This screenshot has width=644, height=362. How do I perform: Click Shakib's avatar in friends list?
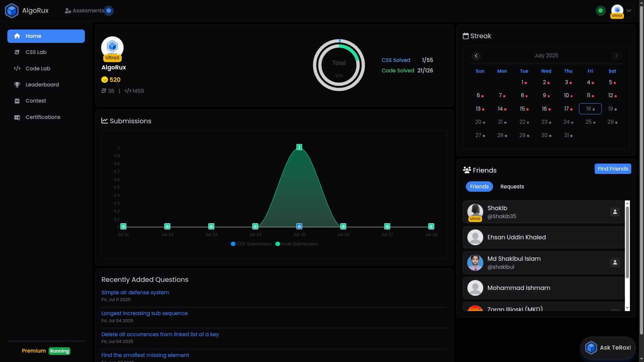click(x=475, y=212)
